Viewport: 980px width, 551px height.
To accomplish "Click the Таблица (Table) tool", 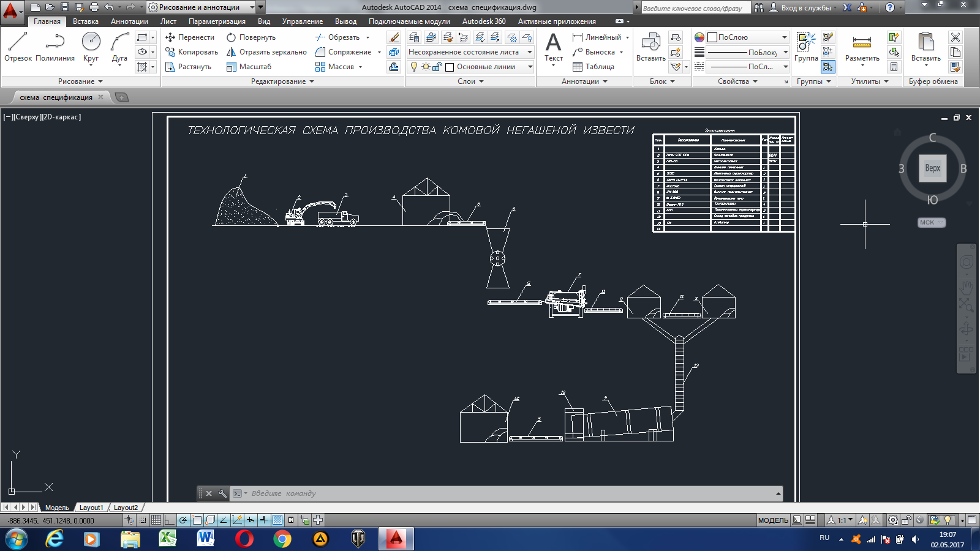I will click(x=594, y=67).
